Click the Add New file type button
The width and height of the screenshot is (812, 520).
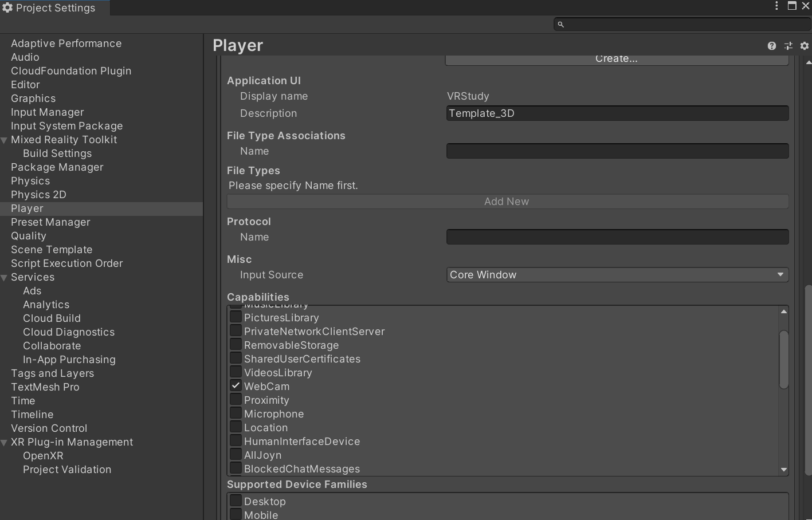[508, 202]
